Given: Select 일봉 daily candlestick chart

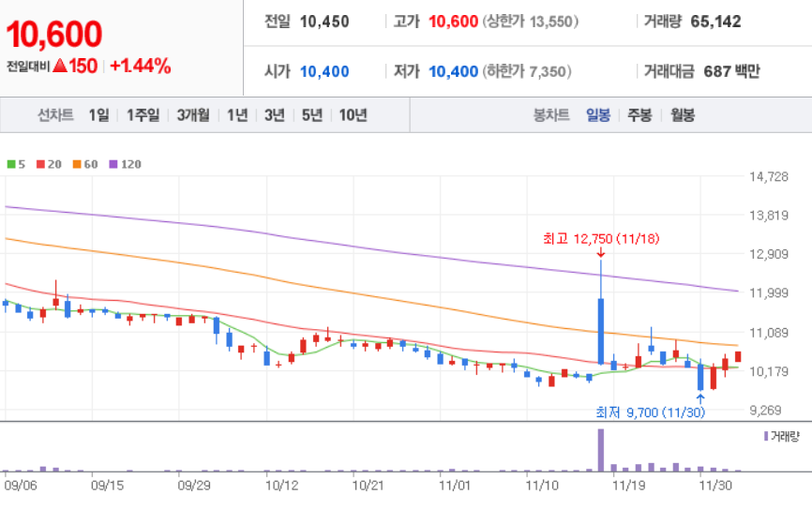Looking at the screenshot, I should point(598,115).
